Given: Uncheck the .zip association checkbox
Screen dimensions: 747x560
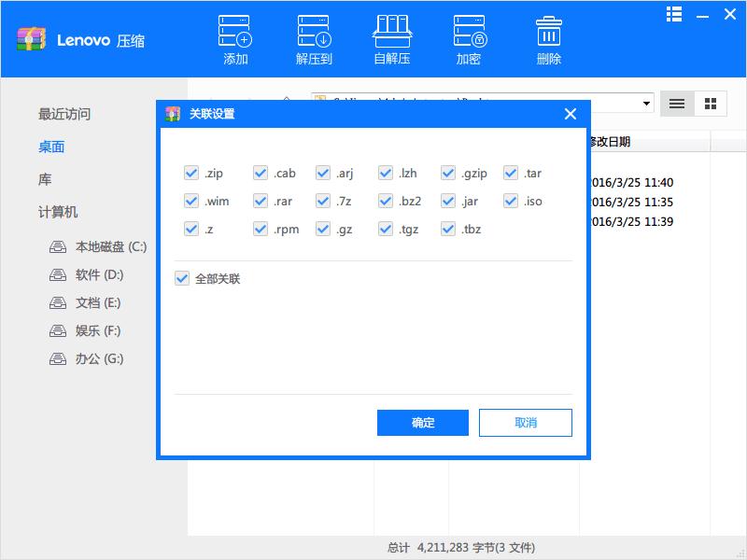Looking at the screenshot, I should coord(191,173).
